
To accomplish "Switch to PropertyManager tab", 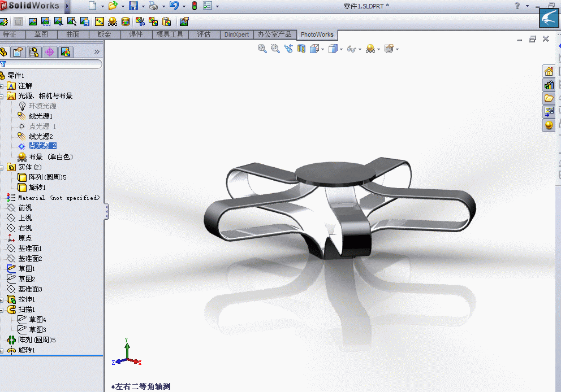I will pyautogui.click(x=18, y=52).
